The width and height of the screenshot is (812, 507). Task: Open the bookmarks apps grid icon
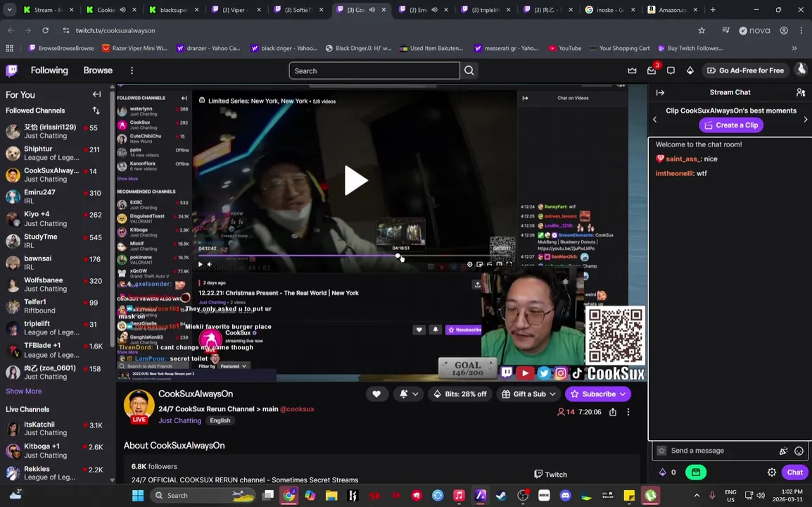point(9,48)
